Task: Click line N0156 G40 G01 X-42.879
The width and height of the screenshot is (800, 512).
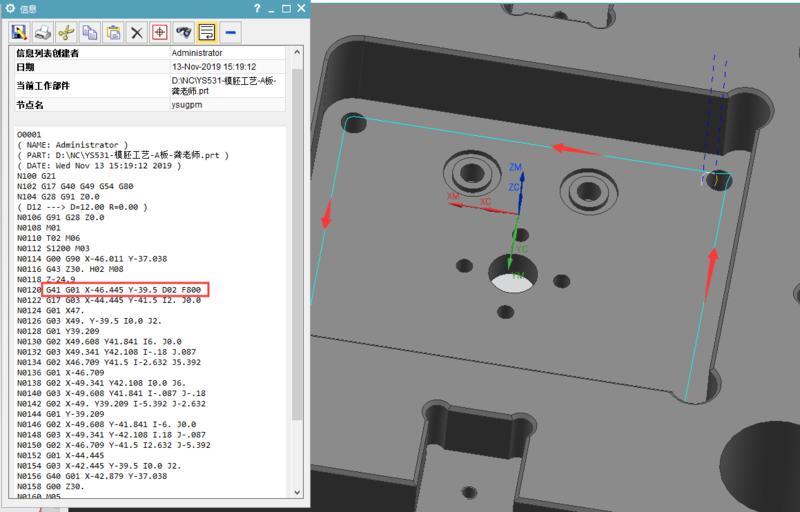Action: (x=92, y=476)
